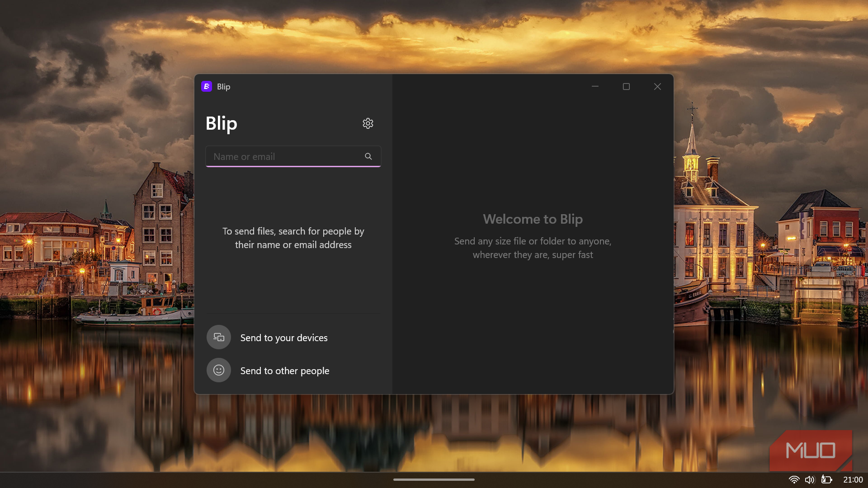Click the taskbar center handle bar
Image resolution: width=868 pixels, height=488 pixels.
click(x=434, y=479)
